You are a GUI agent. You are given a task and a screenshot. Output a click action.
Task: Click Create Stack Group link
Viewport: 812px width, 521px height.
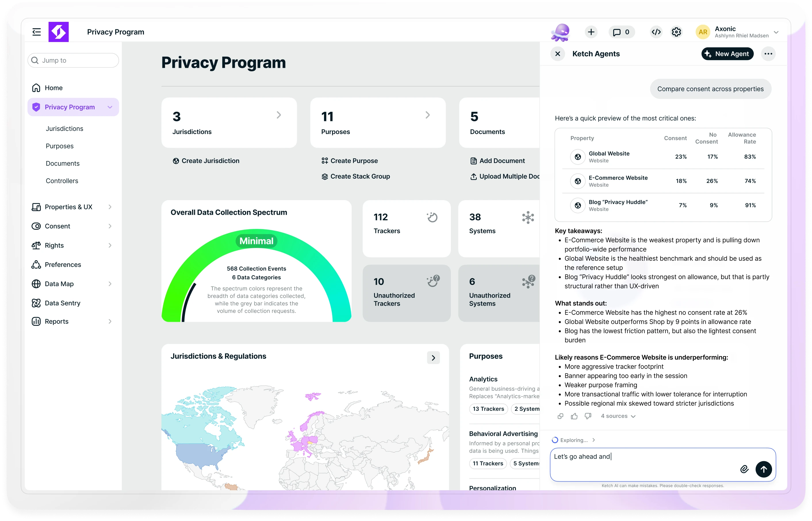point(356,176)
